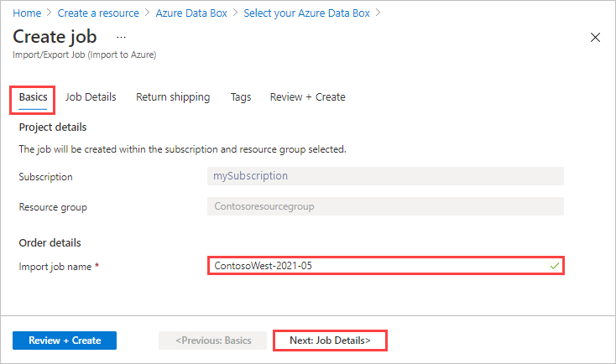Screen dimensions: 616x364
Task: Click the Subscription field
Action: tap(385, 176)
